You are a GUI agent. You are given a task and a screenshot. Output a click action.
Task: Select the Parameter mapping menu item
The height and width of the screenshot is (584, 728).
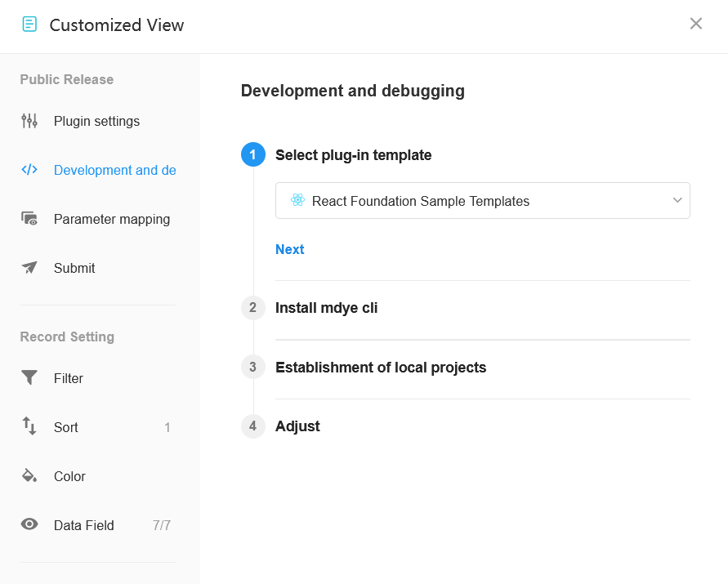click(98, 219)
